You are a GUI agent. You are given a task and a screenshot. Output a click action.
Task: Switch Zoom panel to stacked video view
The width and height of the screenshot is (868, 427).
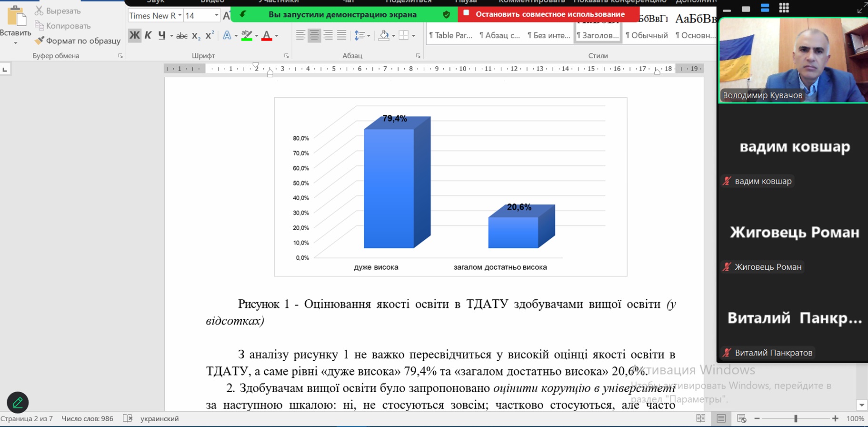coord(765,8)
